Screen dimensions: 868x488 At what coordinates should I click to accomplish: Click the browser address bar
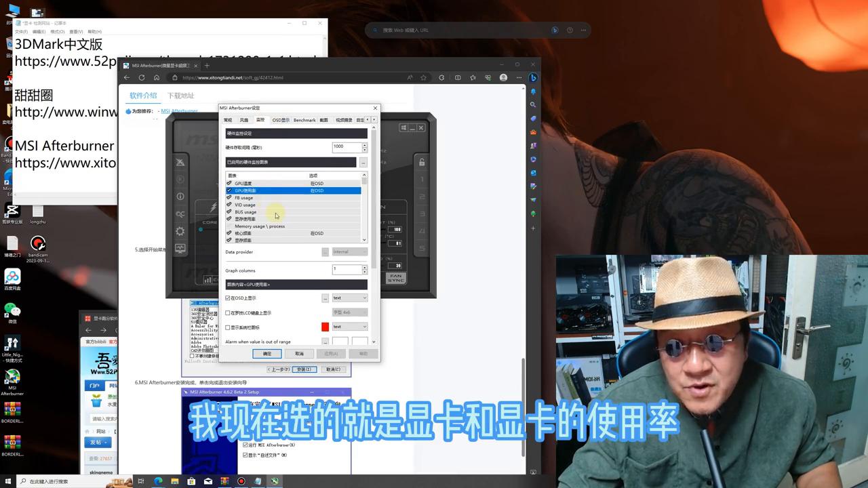coord(271,77)
